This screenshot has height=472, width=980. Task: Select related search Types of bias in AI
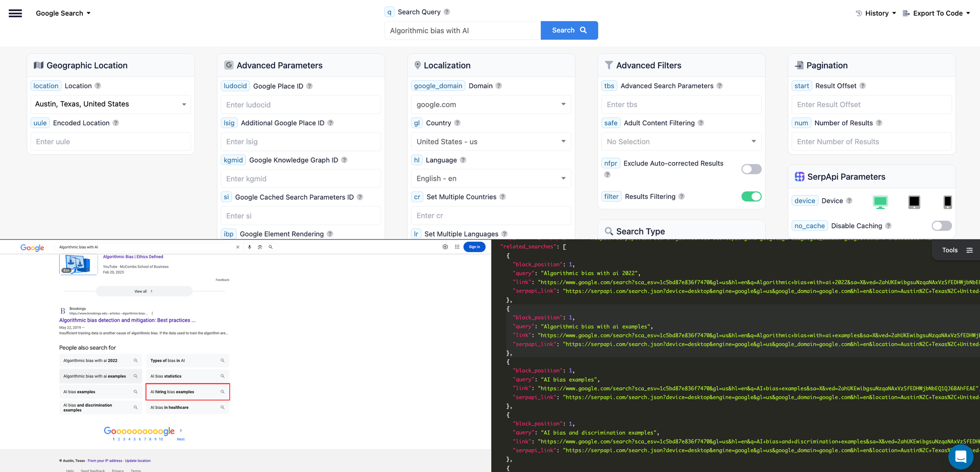[x=188, y=360]
